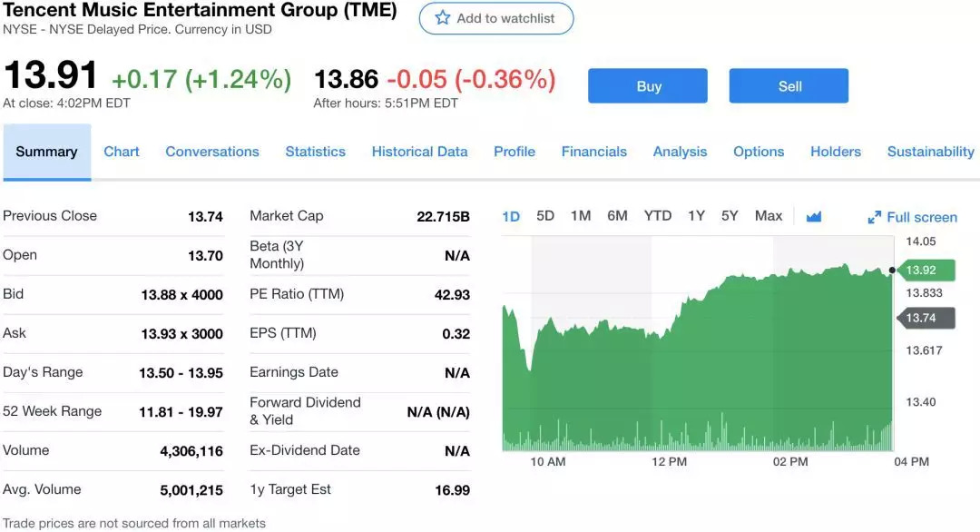
Task: Click the Full screen expand arrows icon
Action: point(875,217)
